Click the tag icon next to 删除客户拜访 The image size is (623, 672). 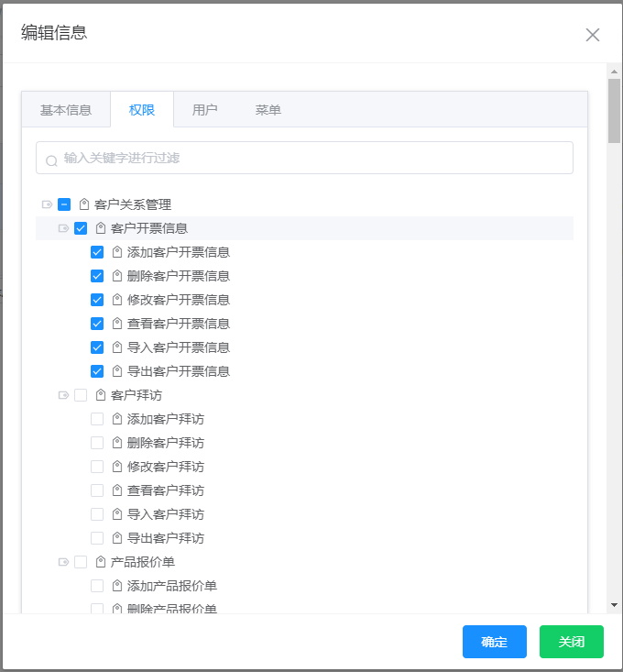117,442
